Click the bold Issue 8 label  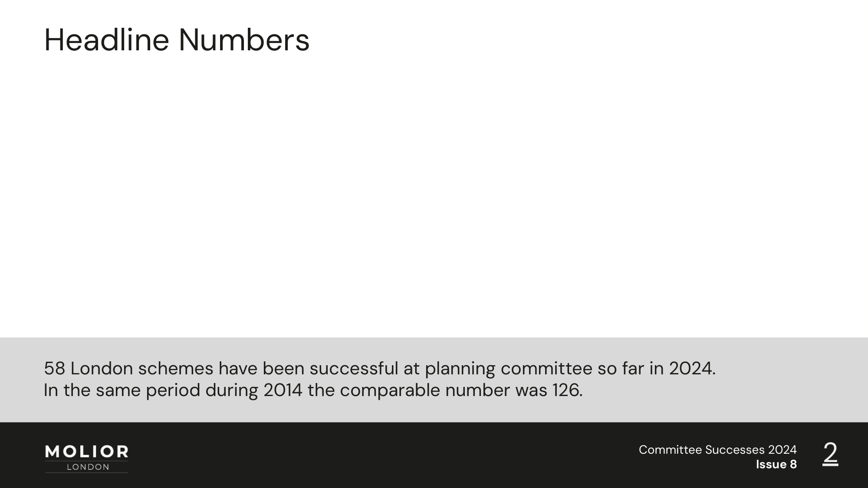776,465
